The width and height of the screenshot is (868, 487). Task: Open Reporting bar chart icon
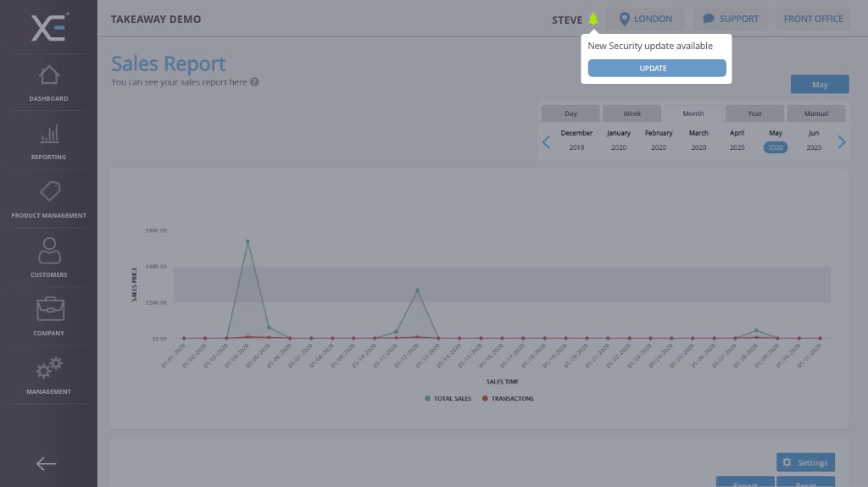click(x=49, y=134)
